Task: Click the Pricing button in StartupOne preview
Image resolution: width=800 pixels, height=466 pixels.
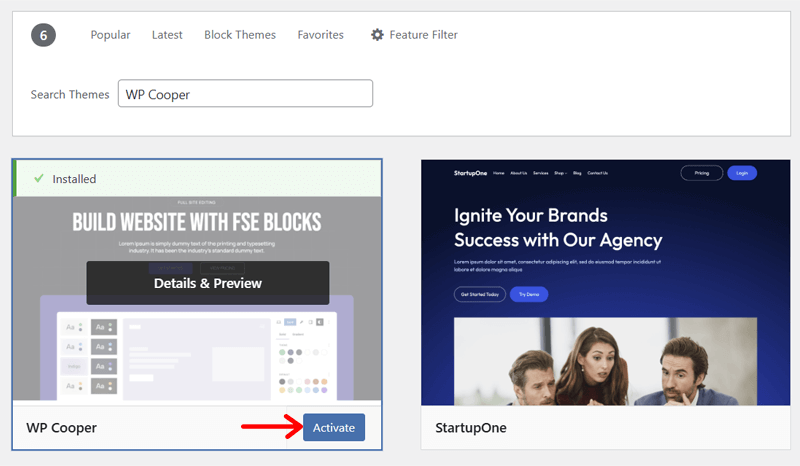Action: click(x=701, y=173)
